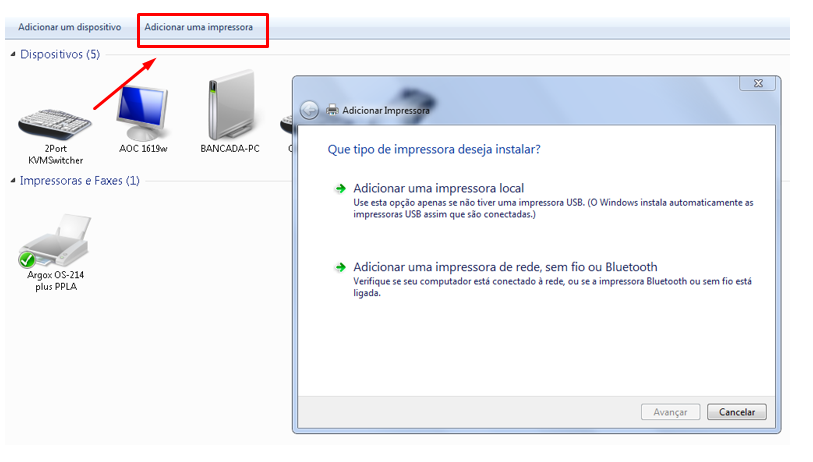Click the Cancelar button
The height and width of the screenshot is (462, 813).
click(x=737, y=412)
